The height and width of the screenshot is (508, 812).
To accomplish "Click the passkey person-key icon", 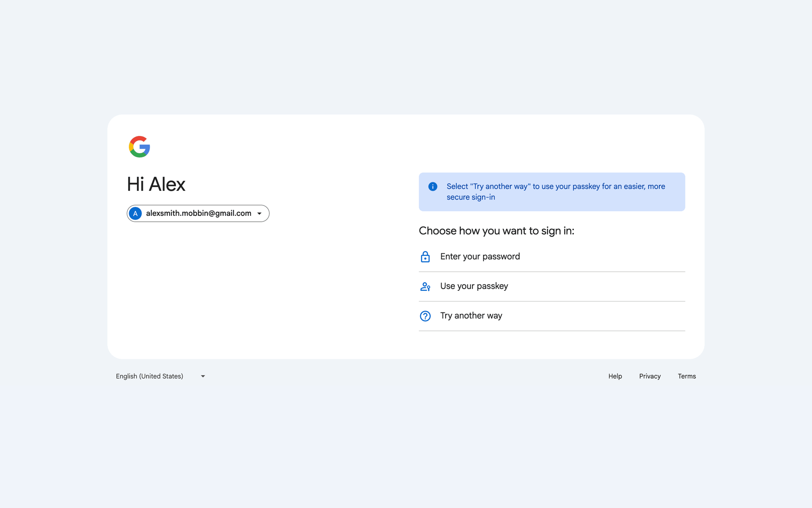I will coord(425,287).
